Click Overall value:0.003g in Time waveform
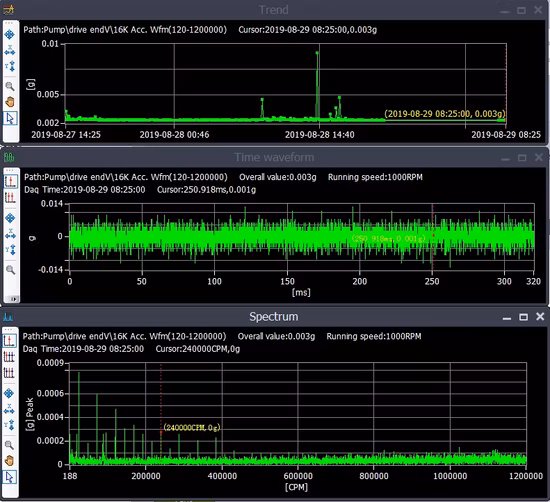Screen dimensions: 550x502 click(x=277, y=177)
